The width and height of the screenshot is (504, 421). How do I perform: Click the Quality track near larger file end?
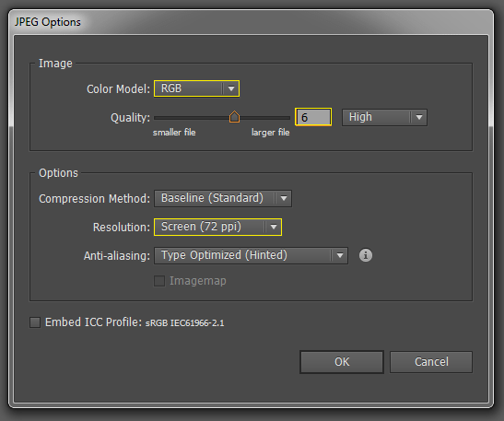pos(276,118)
